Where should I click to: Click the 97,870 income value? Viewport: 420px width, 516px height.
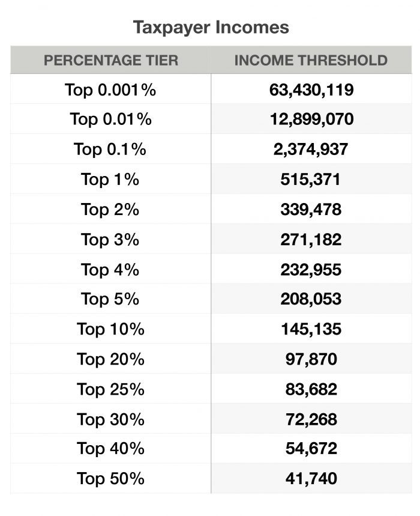point(310,359)
